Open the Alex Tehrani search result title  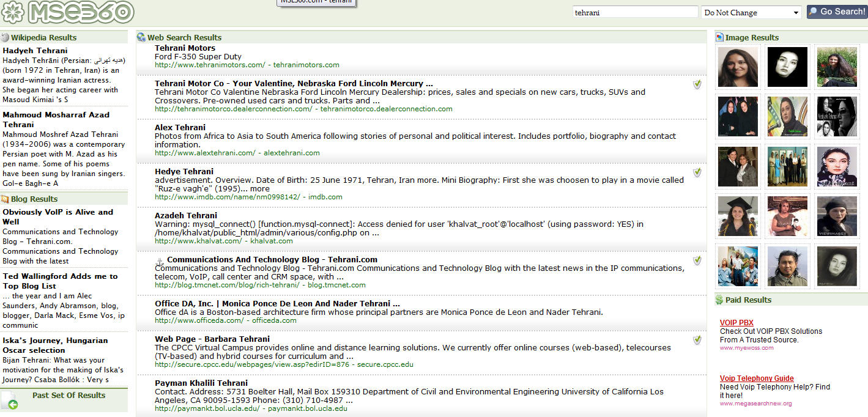click(x=180, y=128)
